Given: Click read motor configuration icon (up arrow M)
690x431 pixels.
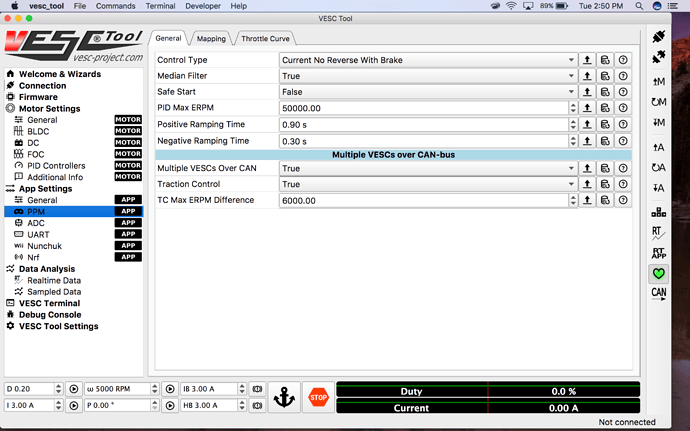Looking at the screenshot, I should coord(658,81).
